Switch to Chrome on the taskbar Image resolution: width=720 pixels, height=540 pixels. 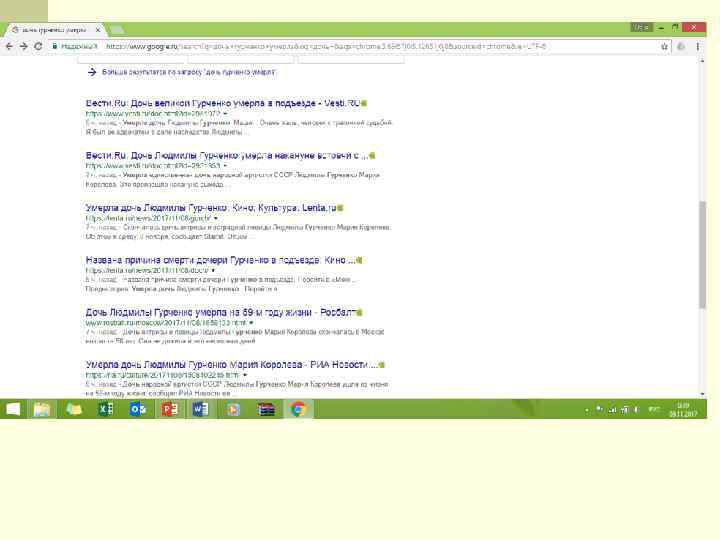298,409
